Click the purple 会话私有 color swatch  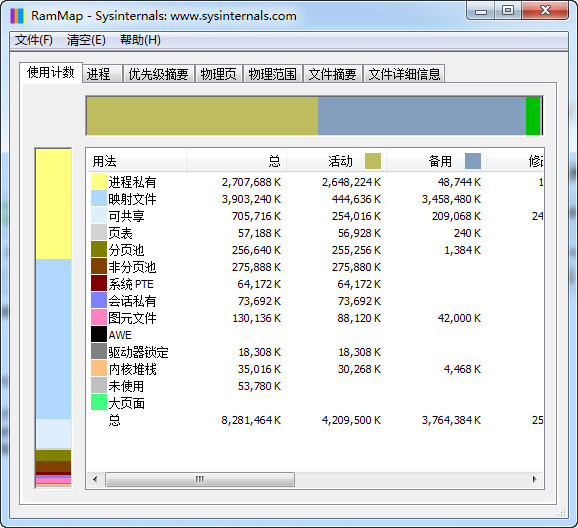99,301
